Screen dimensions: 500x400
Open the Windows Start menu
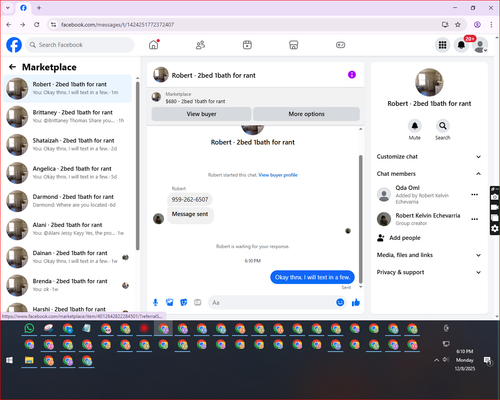[10, 360]
